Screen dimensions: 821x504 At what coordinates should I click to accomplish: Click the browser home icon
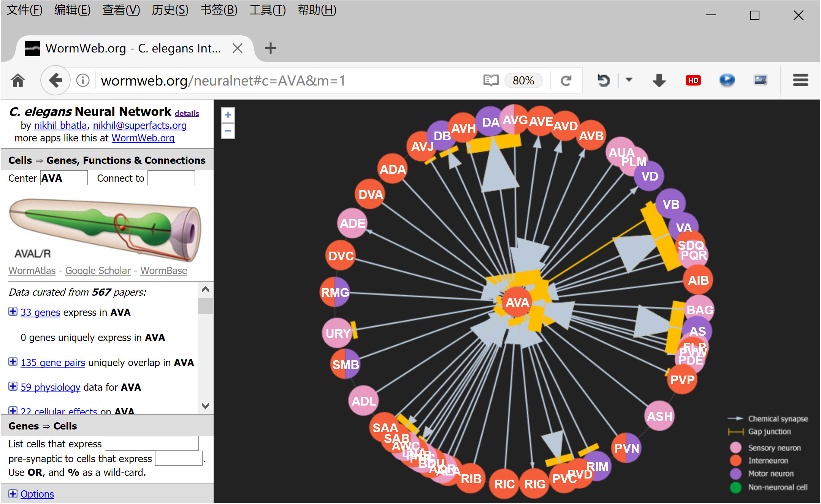(x=18, y=81)
